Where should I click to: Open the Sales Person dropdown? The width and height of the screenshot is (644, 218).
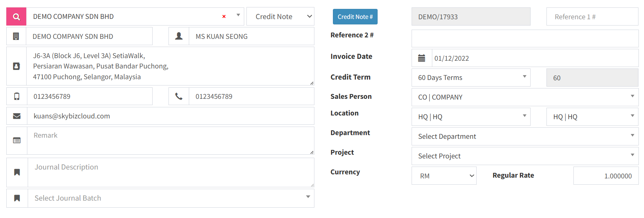525,97
